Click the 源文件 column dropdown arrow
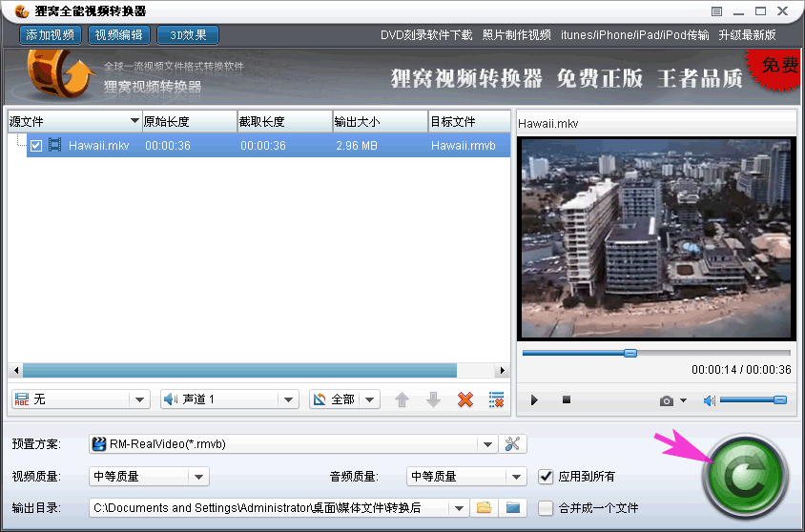 (134, 121)
